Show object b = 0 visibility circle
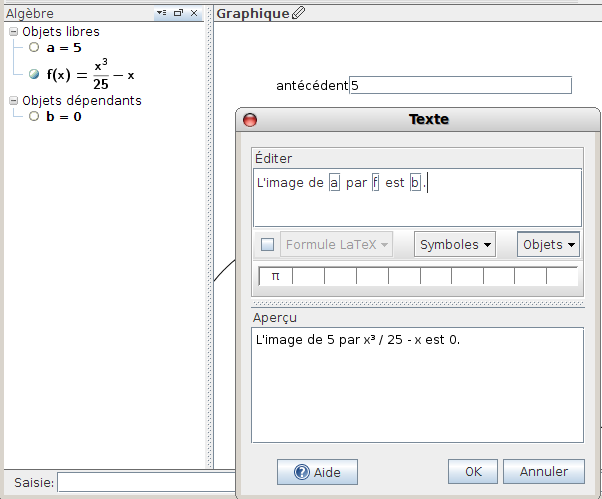 [34, 116]
